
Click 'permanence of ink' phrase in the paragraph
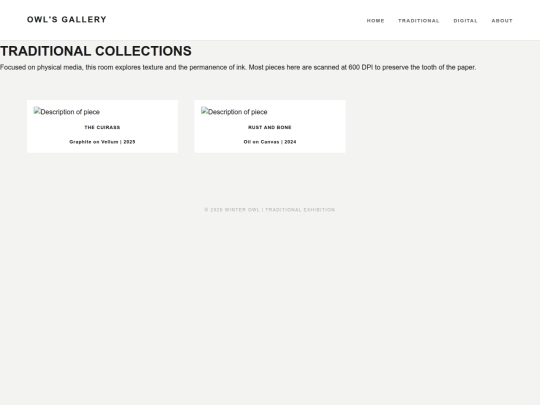click(218, 68)
